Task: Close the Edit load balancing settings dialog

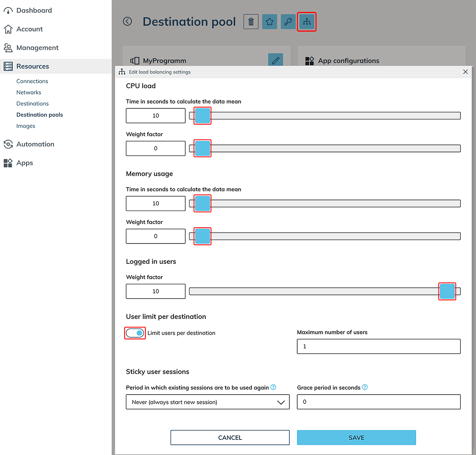Action: (x=465, y=72)
